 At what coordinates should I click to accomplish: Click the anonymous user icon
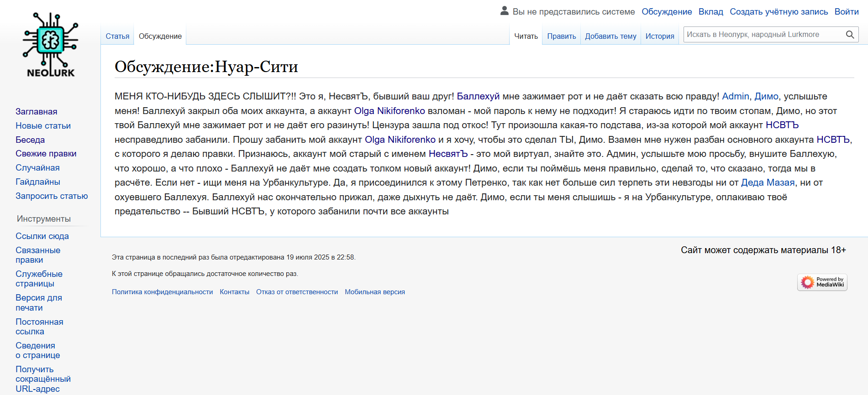[x=504, y=11]
